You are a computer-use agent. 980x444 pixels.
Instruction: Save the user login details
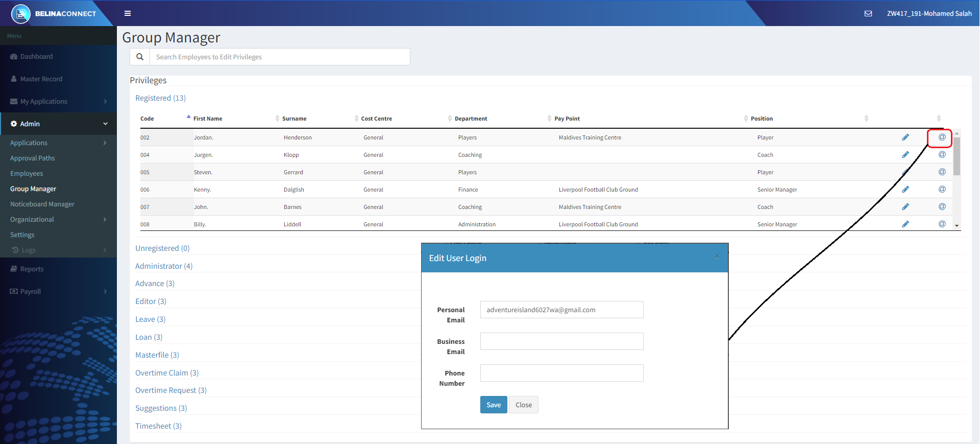494,405
